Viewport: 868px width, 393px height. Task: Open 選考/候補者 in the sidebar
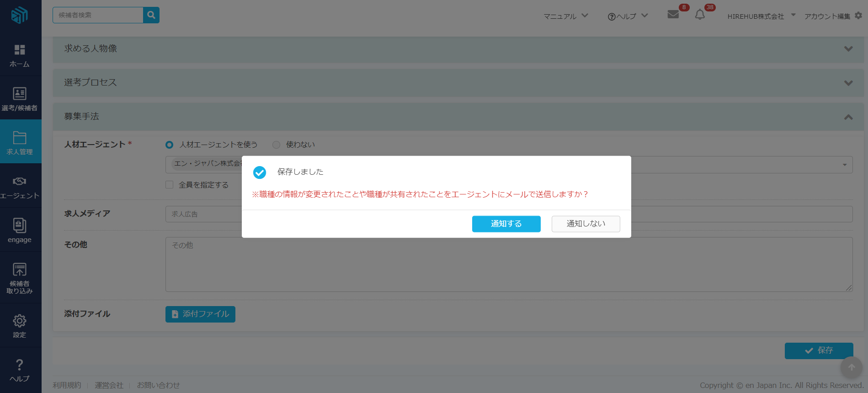[20, 99]
